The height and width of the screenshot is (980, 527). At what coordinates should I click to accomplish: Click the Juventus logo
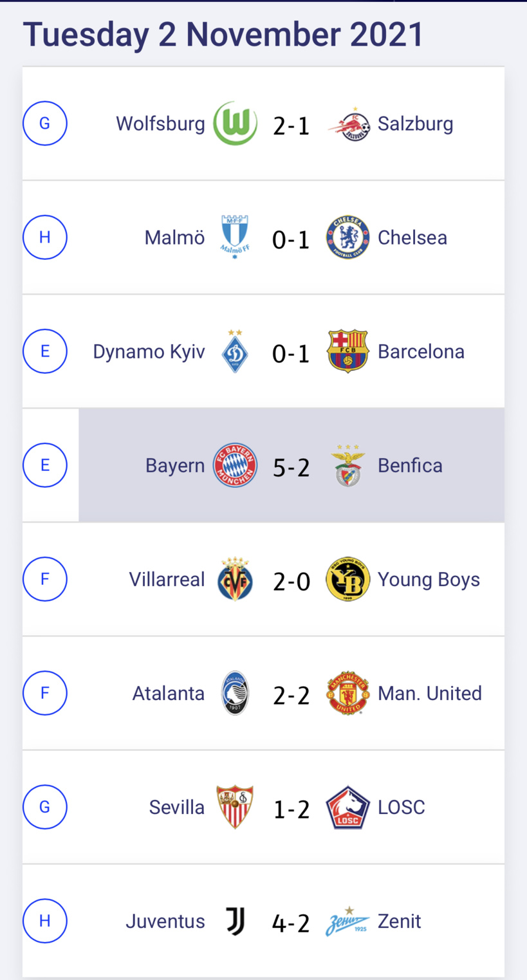(x=235, y=921)
